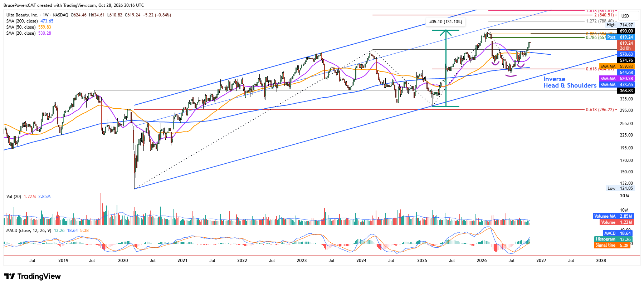
Task: Click the orange SMA:MA 559.83 label
Action: 616,66
